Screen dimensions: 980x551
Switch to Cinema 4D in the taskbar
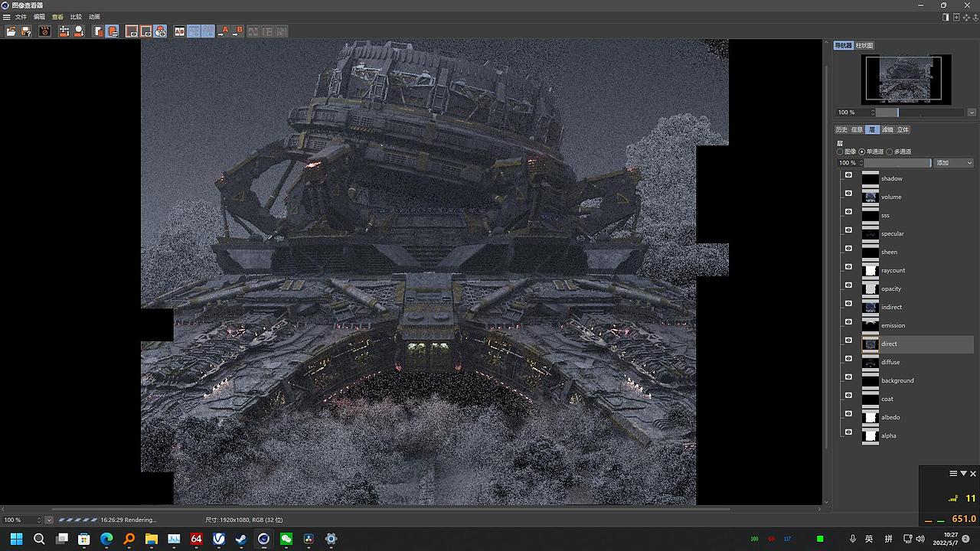click(x=263, y=539)
